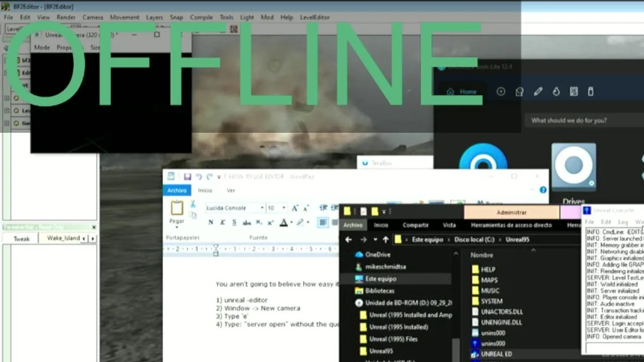Click the Drives tile icon
The height and width of the screenshot is (362, 644).
click(x=574, y=167)
